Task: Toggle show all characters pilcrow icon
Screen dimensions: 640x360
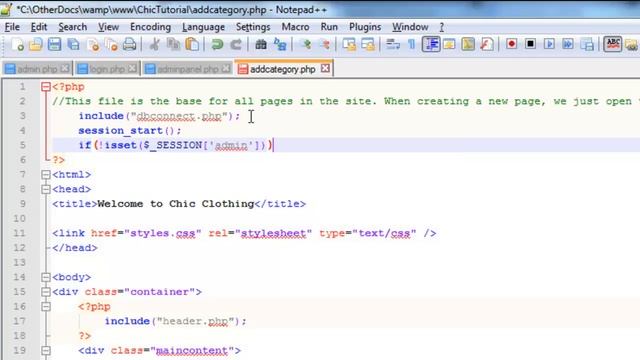Action: (412, 44)
